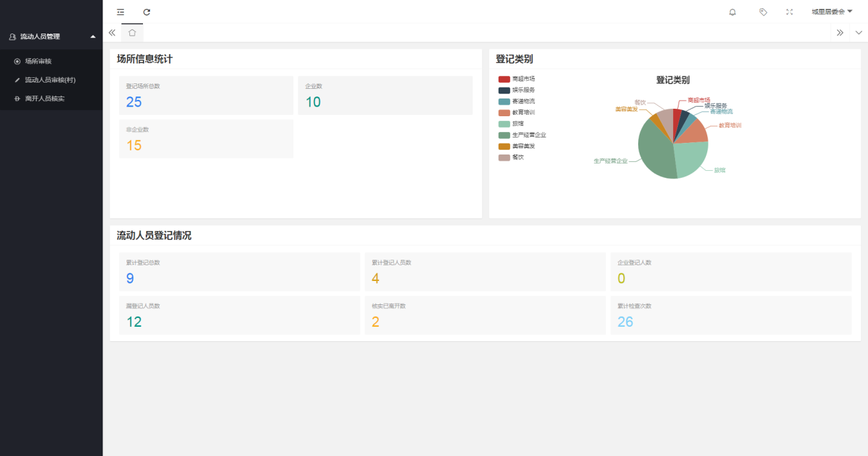Open 场所审核 in the sidebar
This screenshot has height=456, width=868.
pyautogui.click(x=38, y=61)
